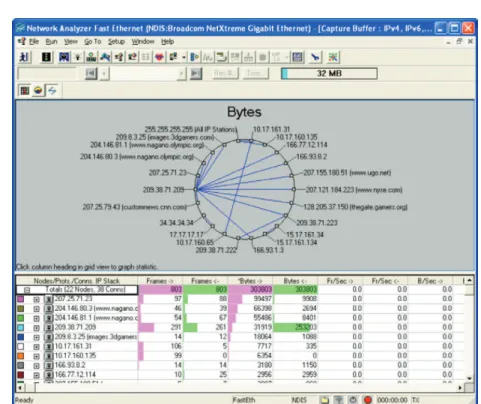Click node icon beside 10.17.161.31 row
The height and width of the screenshot is (404, 481).
49,346
